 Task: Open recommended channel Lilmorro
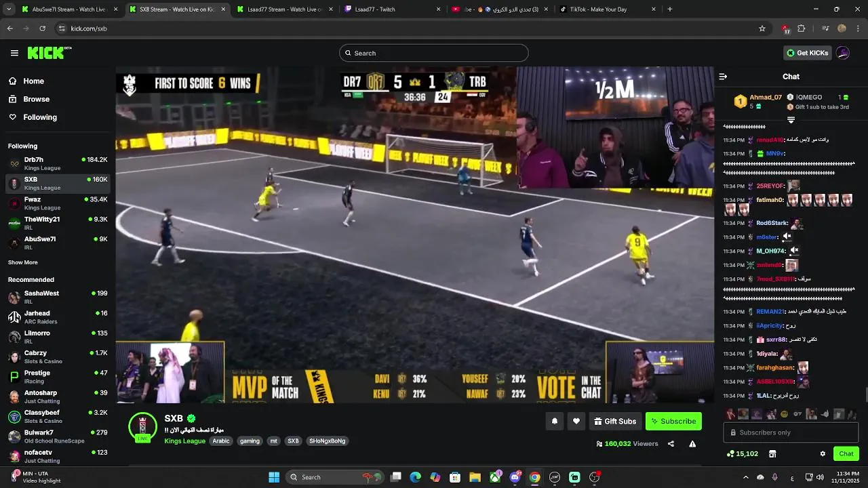[x=58, y=337]
